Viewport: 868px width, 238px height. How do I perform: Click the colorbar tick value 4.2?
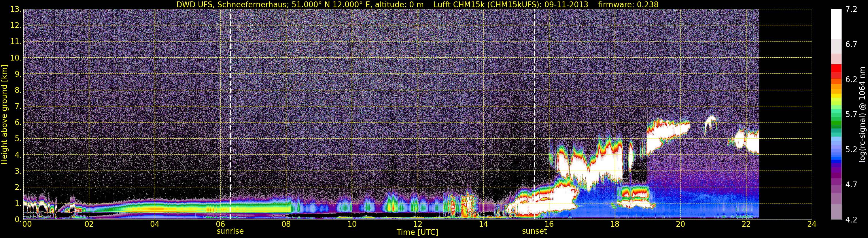pyautogui.click(x=851, y=220)
